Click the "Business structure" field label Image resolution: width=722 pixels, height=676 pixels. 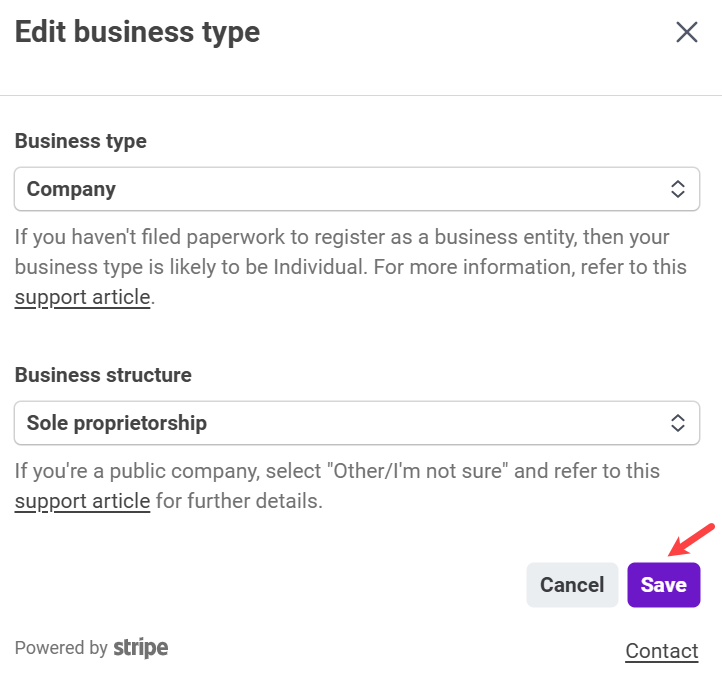103,375
